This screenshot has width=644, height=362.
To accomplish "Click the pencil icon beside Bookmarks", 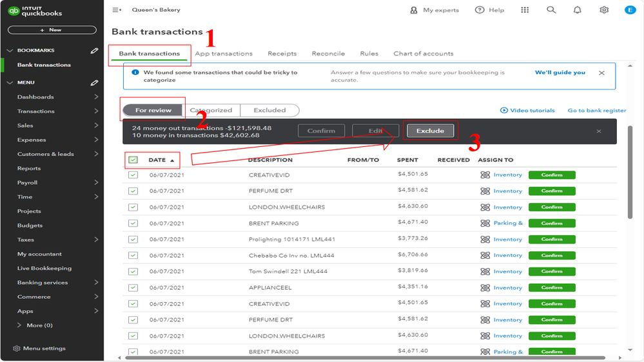I will click(95, 50).
